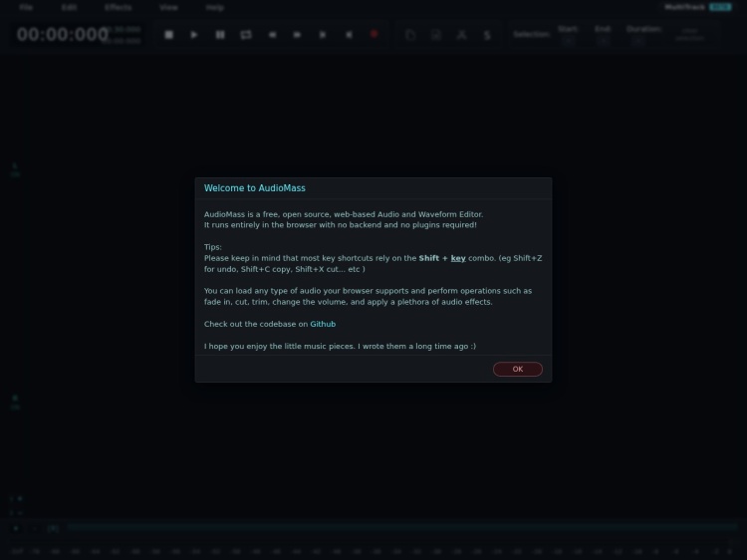Open the View menu
The height and width of the screenshot is (560, 747).
tap(168, 7)
